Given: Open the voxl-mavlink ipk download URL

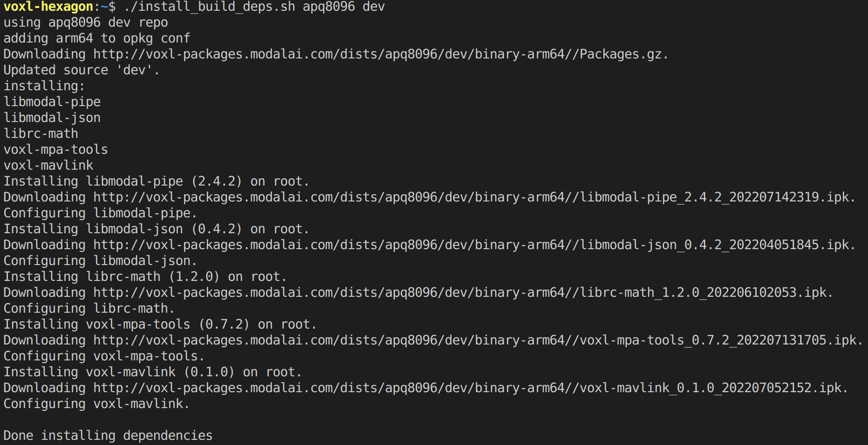Looking at the screenshot, I should pyautogui.click(x=467, y=388).
